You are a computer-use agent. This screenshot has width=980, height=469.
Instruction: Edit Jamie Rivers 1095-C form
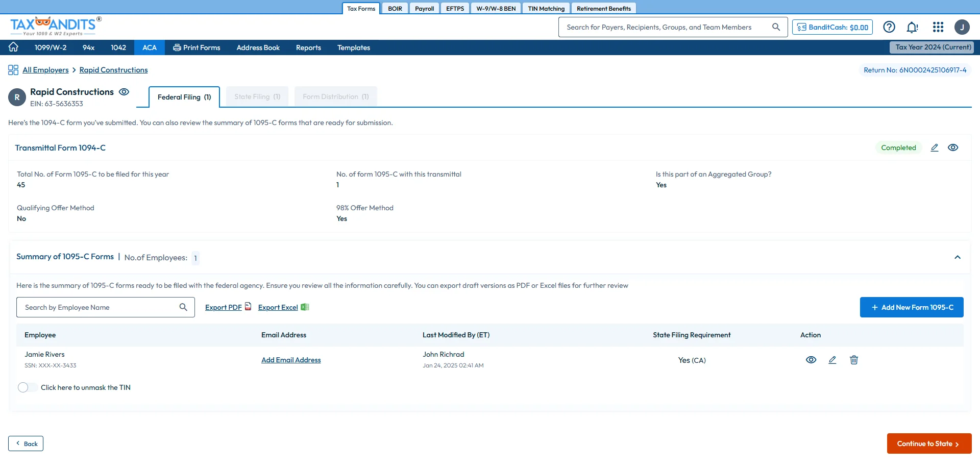tap(832, 360)
